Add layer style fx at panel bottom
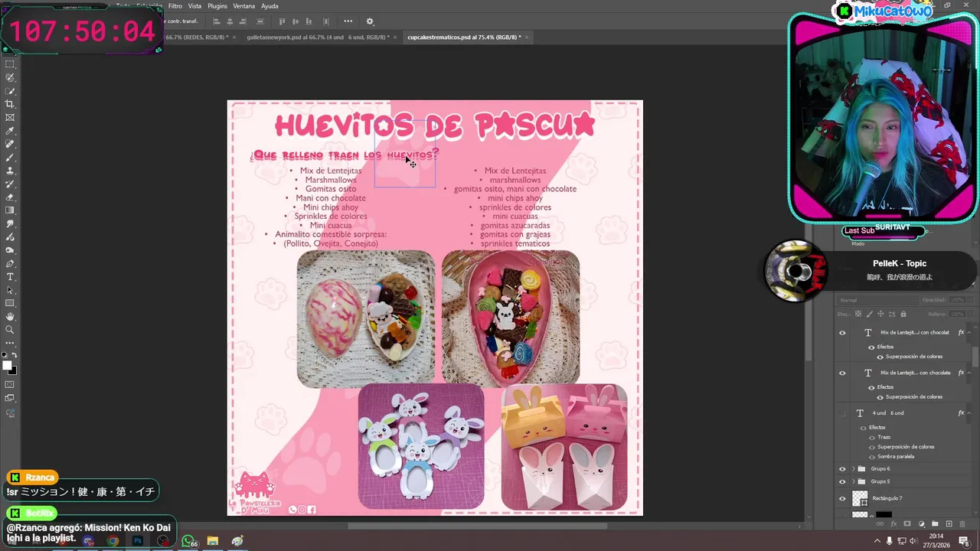The height and width of the screenshot is (551, 980). 893,524
